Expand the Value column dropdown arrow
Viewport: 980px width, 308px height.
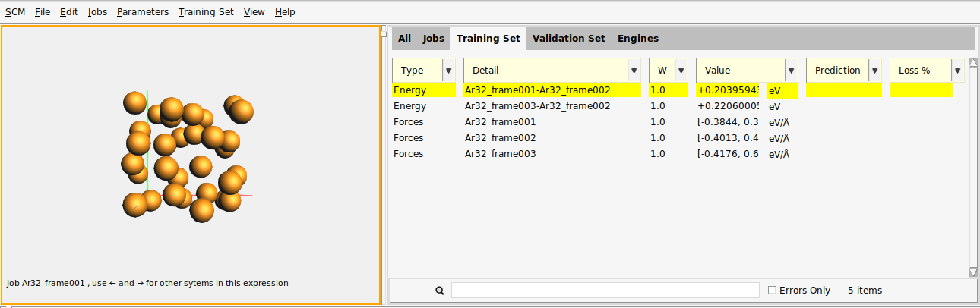[791, 71]
